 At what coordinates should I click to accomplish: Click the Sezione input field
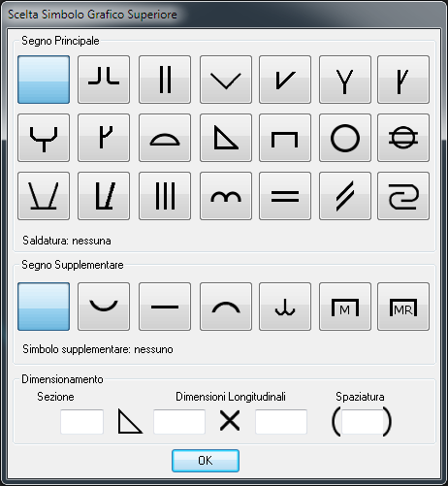point(81,422)
